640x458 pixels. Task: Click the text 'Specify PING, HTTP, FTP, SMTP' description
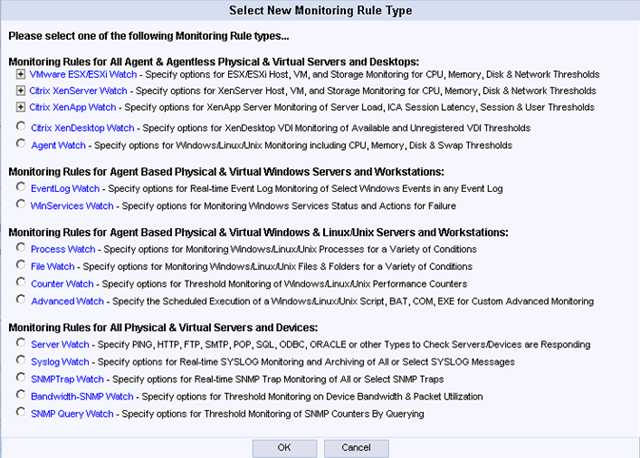[164, 345]
